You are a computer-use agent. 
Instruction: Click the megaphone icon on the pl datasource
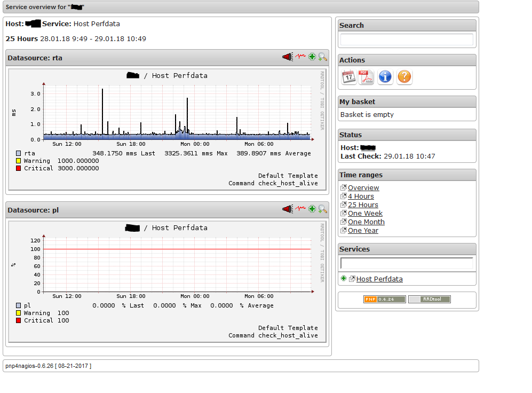click(288, 209)
